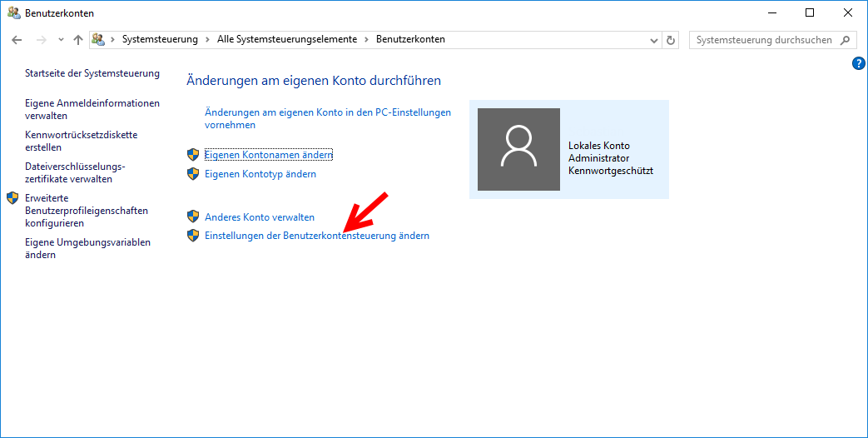This screenshot has height=438, width=868.
Task: Click the magnifier icon in search box
Action: (846, 40)
